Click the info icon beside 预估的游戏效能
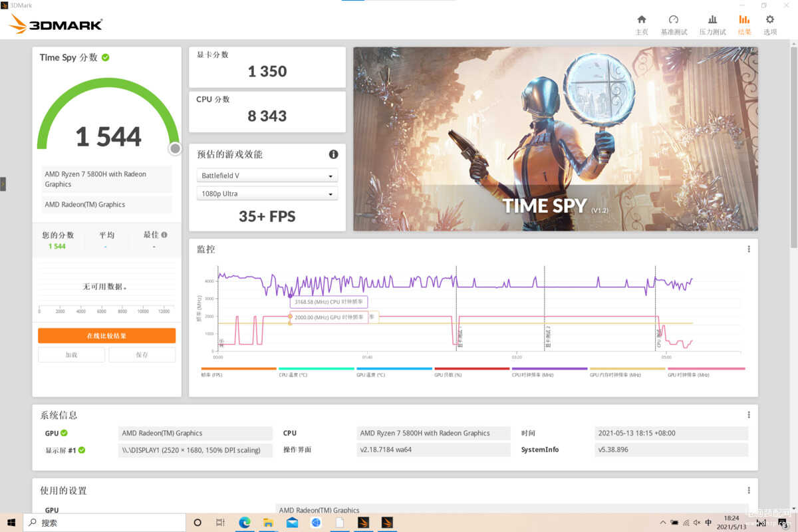Screen dimensions: 798x532 click(x=333, y=154)
